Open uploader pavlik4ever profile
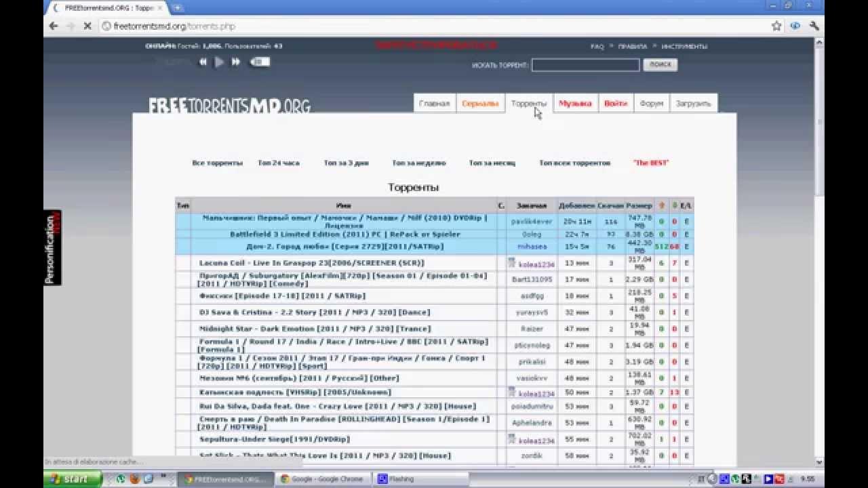868x488 pixels. (x=532, y=222)
